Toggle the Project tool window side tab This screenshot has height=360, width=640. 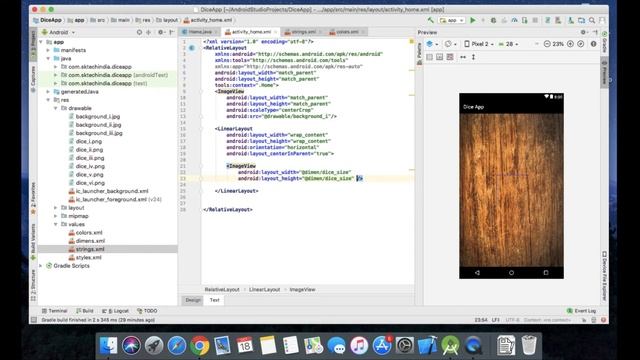tap(33, 44)
